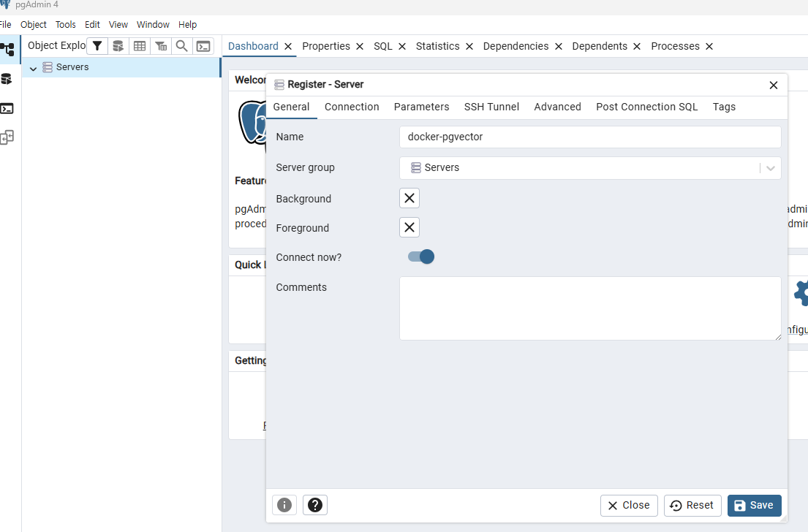Switch to the Statistics main tab
Image resolution: width=808 pixels, height=532 pixels.
437,46
